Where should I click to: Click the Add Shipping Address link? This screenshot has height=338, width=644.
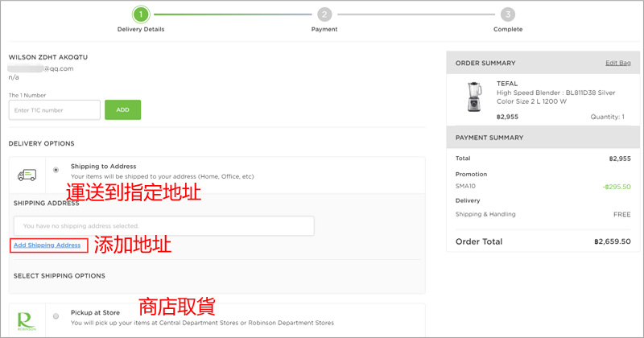[x=47, y=245]
